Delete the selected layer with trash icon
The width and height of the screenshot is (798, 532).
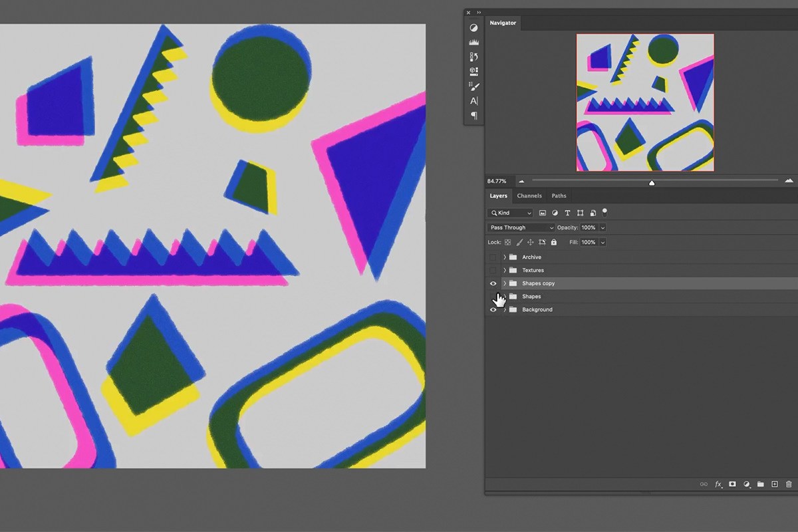click(x=789, y=484)
